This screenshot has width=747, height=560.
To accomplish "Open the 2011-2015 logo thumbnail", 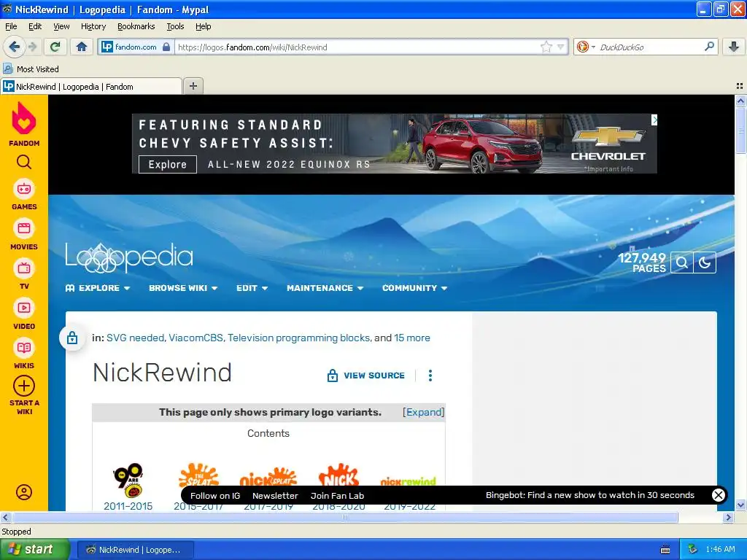I will pyautogui.click(x=128, y=480).
